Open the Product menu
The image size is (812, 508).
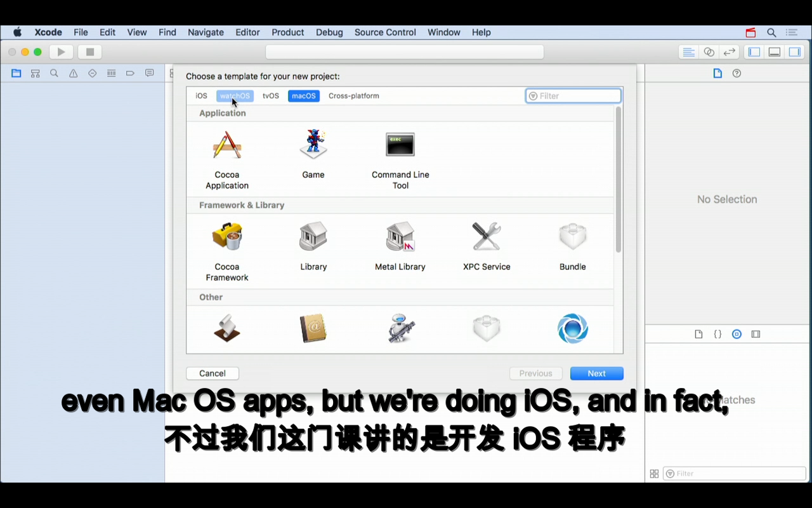click(x=288, y=32)
